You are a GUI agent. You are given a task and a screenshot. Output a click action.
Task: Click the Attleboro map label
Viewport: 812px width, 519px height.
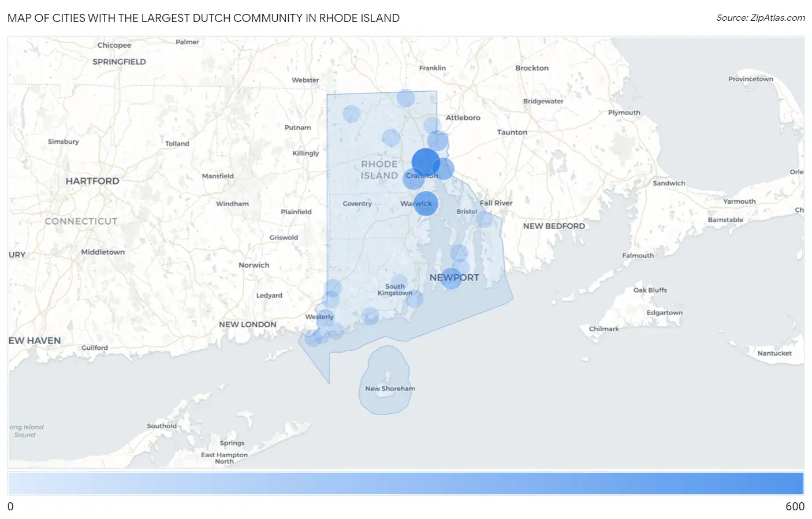pos(463,118)
